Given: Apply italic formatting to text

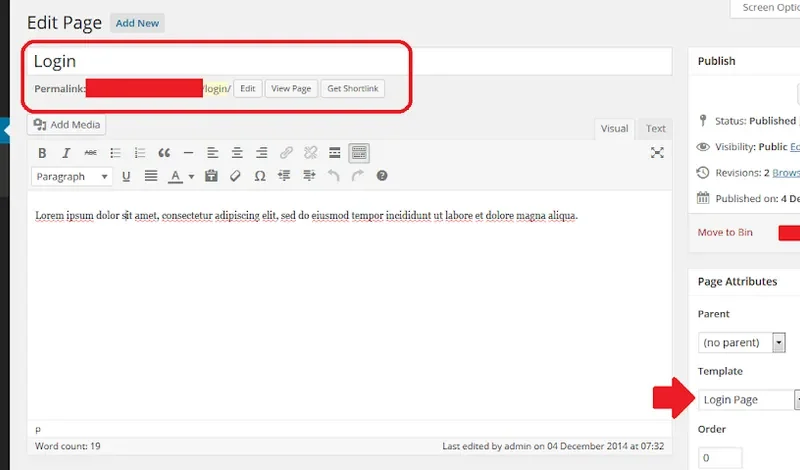Looking at the screenshot, I should (66, 153).
